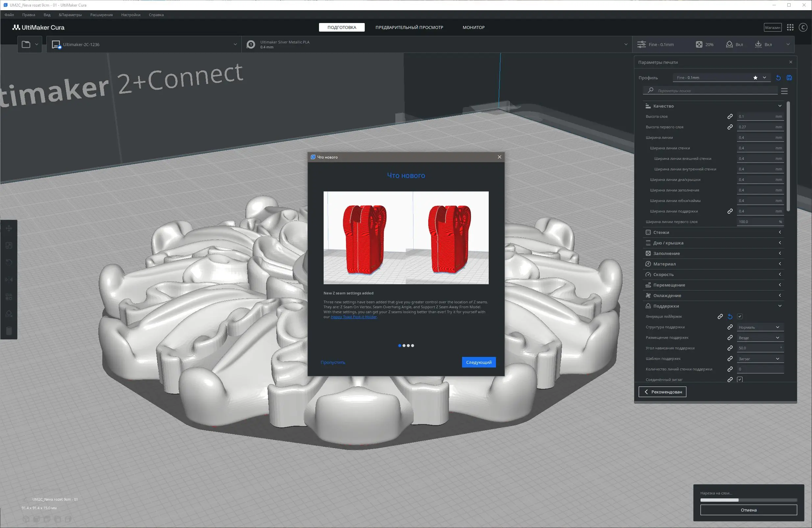Switch to ПРЕДВАРИТЕЛЬНЫЙ ПРОСМОТР tab
Image resolution: width=812 pixels, height=528 pixels.
pyautogui.click(x=409, y=28)
